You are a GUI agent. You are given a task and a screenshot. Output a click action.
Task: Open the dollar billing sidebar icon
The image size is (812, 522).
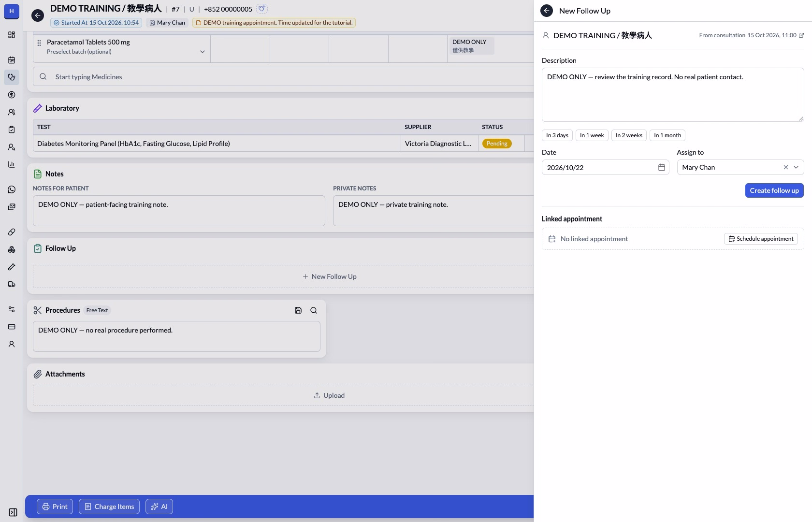(x=12, y=95)
